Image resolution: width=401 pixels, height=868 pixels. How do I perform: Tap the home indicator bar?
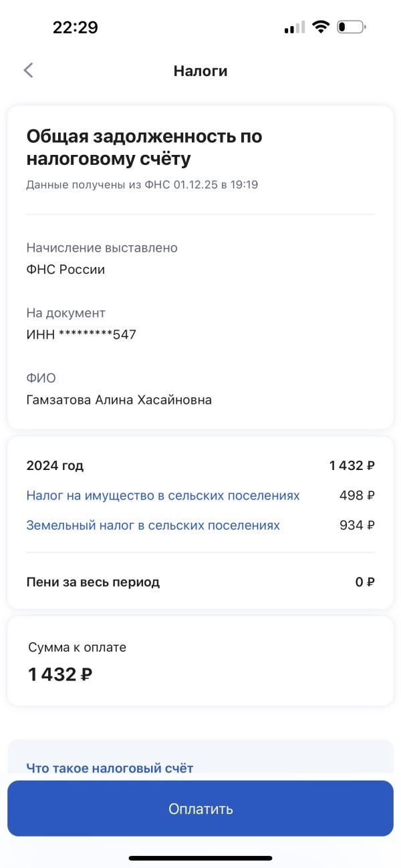(200, 858)
